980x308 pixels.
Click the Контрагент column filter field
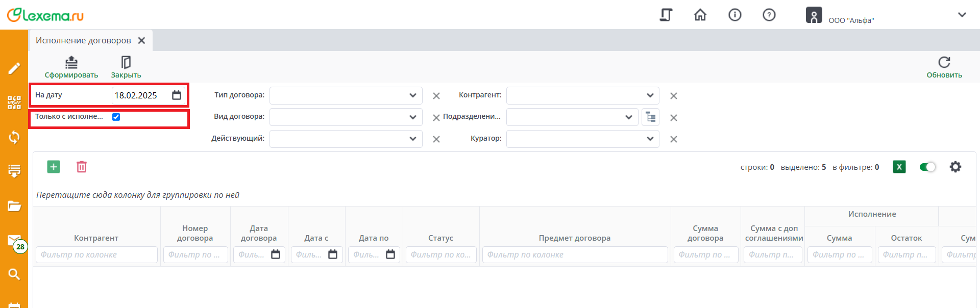(96, 254)
